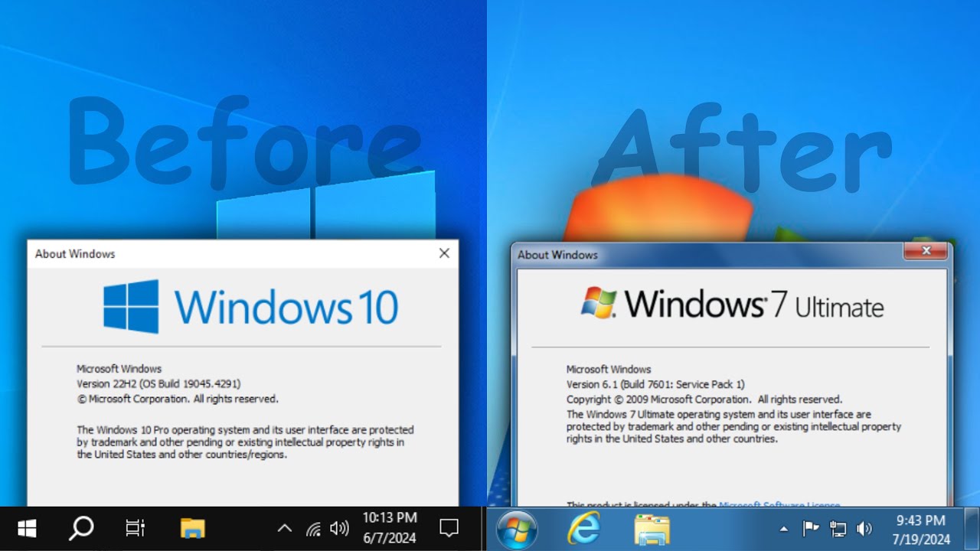Open network icon in Windows 7 tray
This screenshot has width=980, height=551.
pyautogui.click(x=838, y=529)
